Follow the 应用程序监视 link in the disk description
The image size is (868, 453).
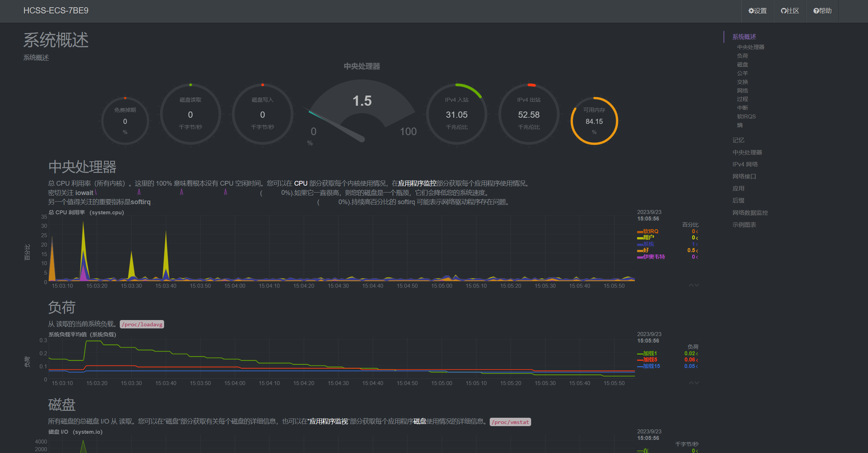tap(329, 421)
